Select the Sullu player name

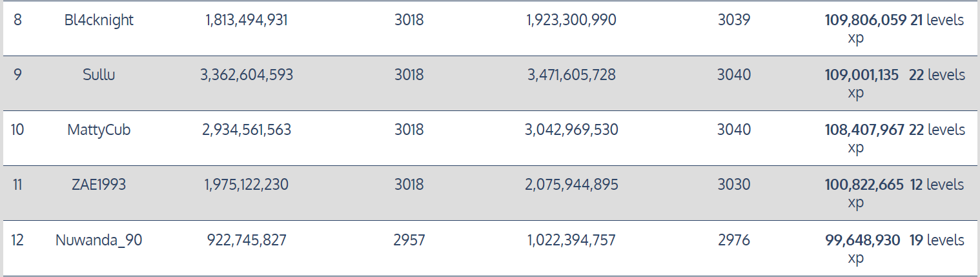[99, 75]
